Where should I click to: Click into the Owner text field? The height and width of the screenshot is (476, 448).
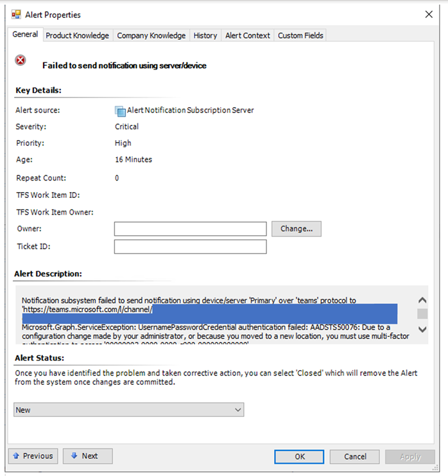point(191,229)
